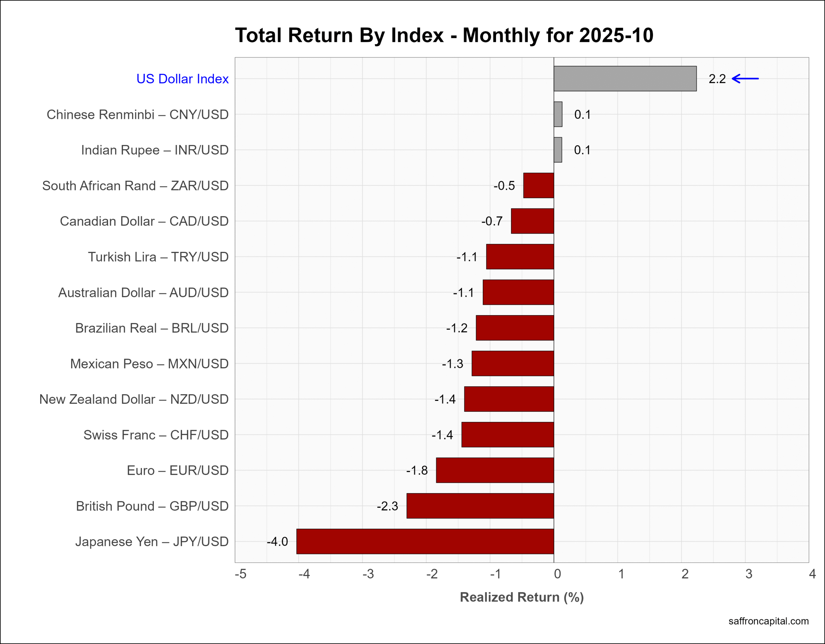Click the Euro EUR/USD bar
Screen dimensions: 825x644
point(495,470)
